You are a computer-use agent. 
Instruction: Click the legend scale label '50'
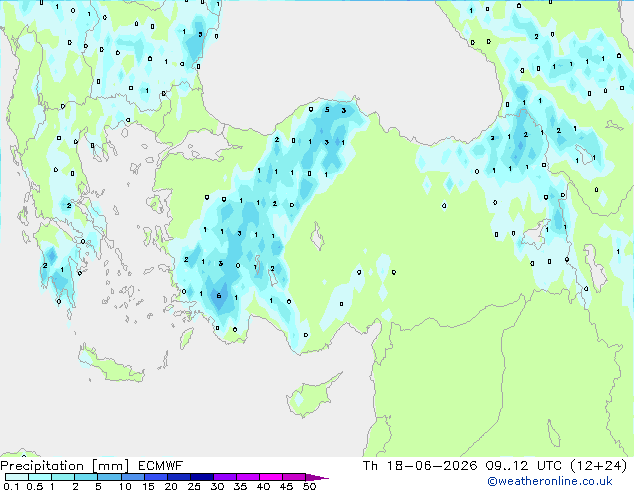(x=309, y=486)
